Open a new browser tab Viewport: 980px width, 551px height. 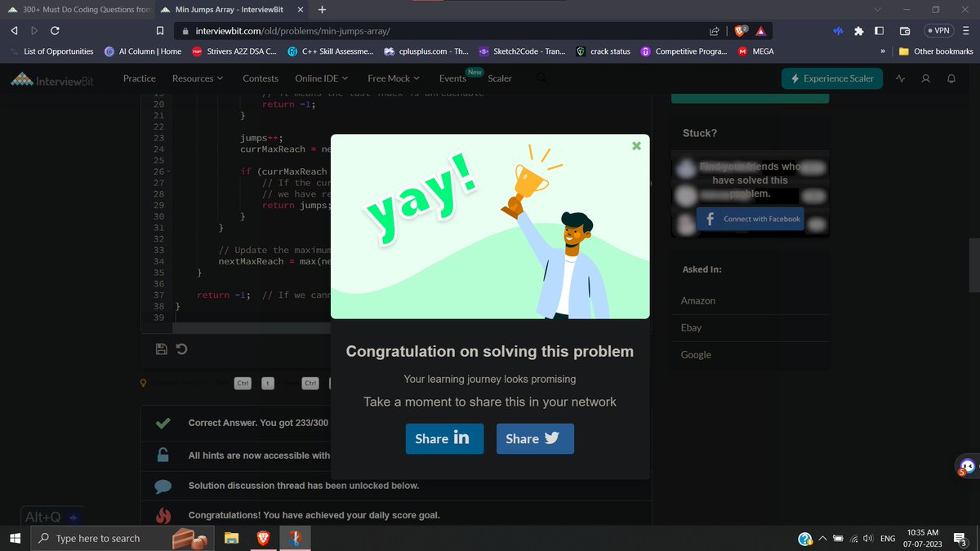(322, 10)
